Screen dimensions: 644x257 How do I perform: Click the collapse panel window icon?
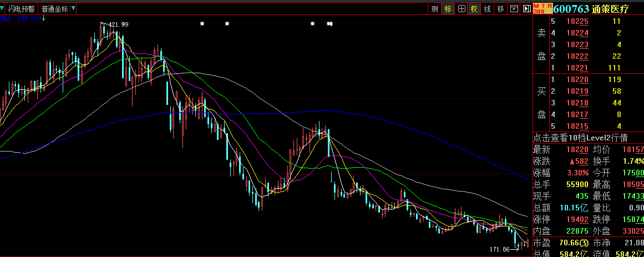514,9
